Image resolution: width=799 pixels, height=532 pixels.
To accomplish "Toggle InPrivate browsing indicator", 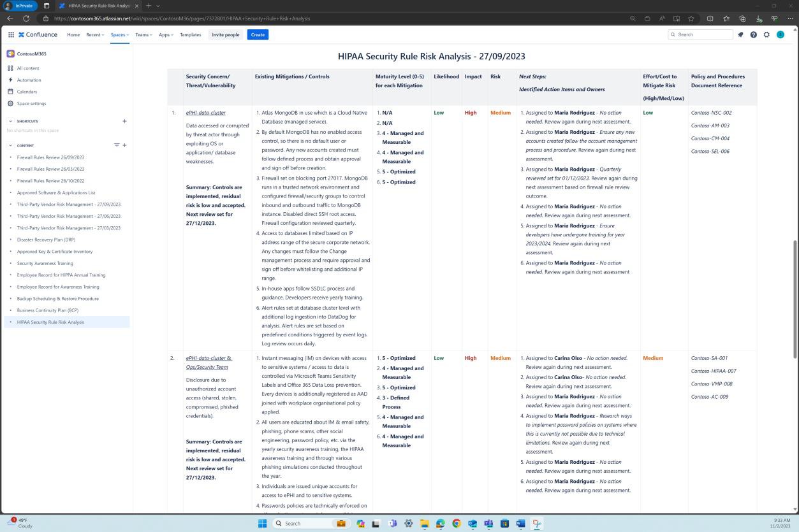I will [21, 6].
